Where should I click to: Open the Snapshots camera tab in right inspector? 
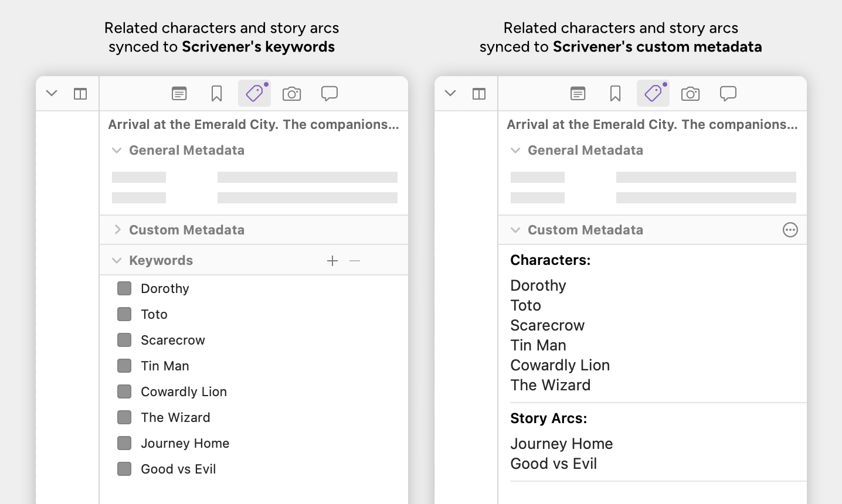pyautogui.click(x=690, y=94)
